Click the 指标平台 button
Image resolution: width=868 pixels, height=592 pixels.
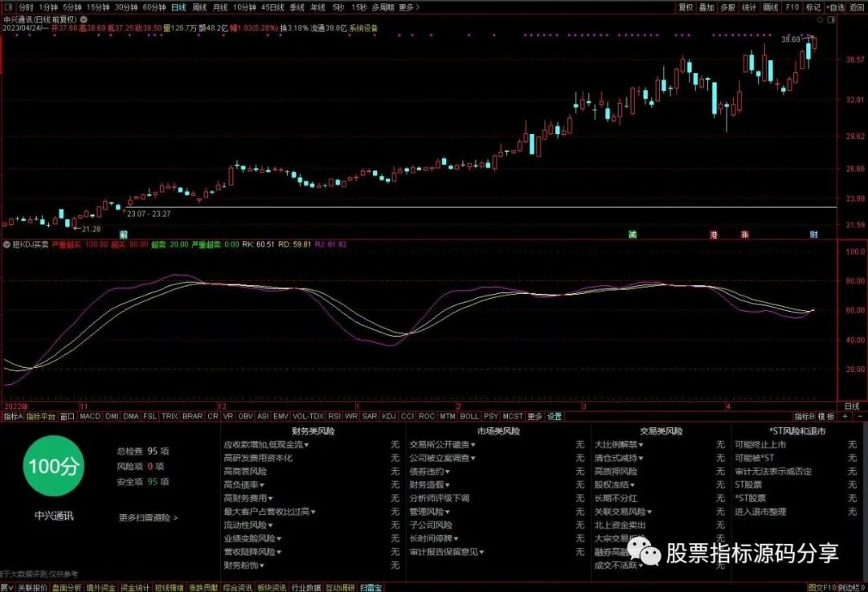pos(41,416)
